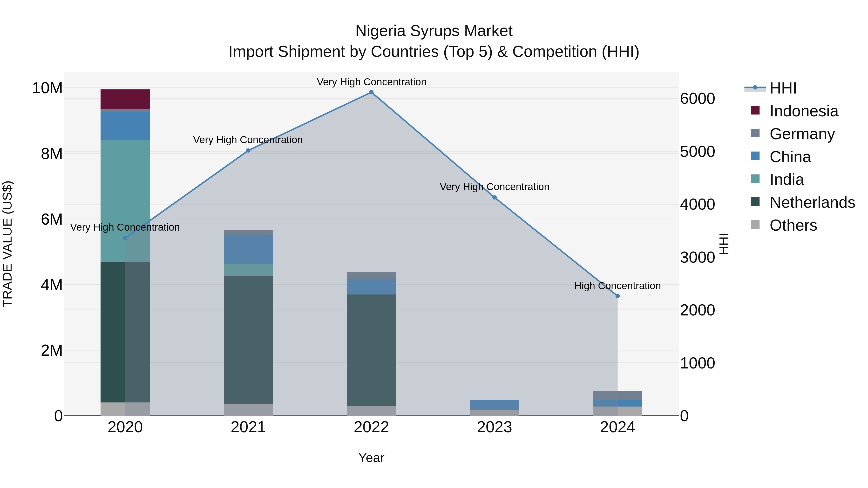Click the 3000 HHI axis tick label

698,257
